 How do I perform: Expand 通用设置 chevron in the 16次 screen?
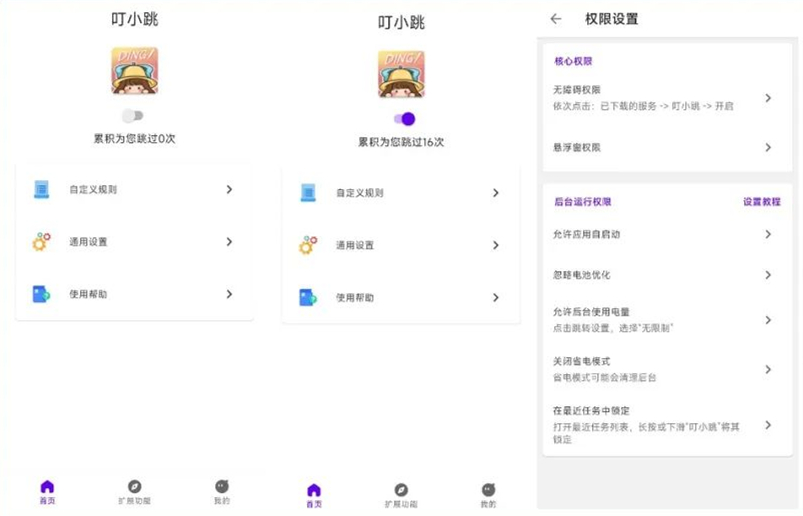click(x=496, y=245)
